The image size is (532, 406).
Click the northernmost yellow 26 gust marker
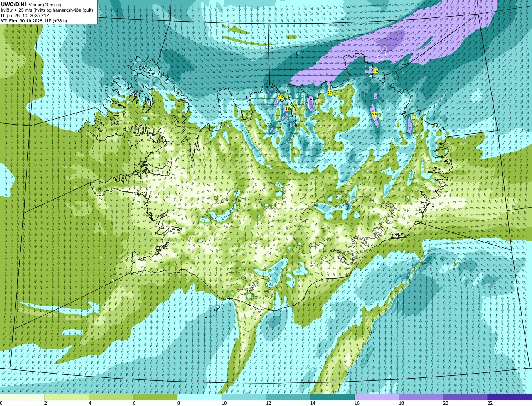click(376, 71)
